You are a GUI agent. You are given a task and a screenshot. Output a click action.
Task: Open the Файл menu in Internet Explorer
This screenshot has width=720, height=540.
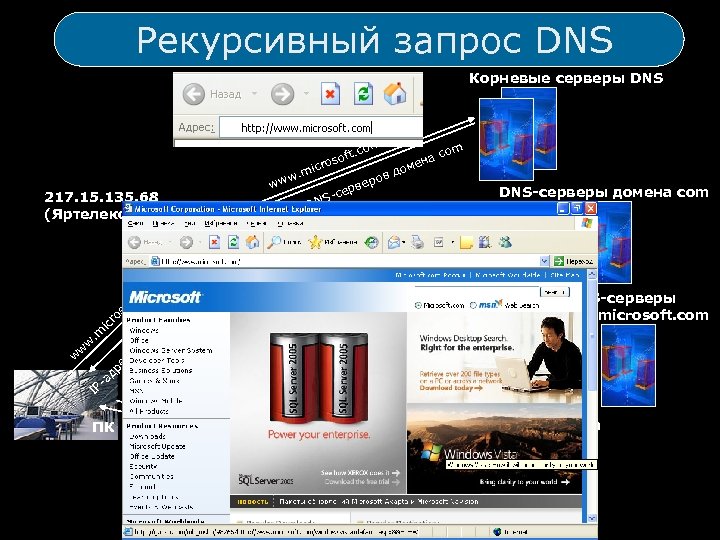tap(135, 223)
